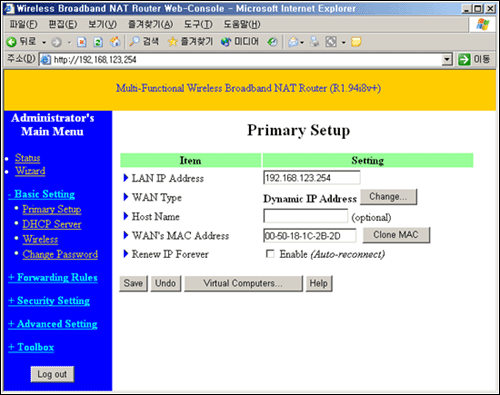Click the Mail envelope icon

pyautogui.click(x=293, y=42)
